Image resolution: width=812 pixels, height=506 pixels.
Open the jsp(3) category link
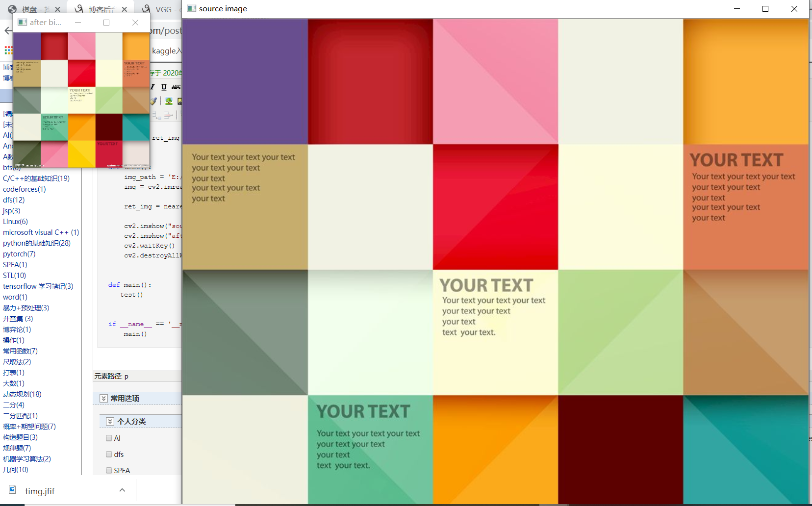point(12,211)
